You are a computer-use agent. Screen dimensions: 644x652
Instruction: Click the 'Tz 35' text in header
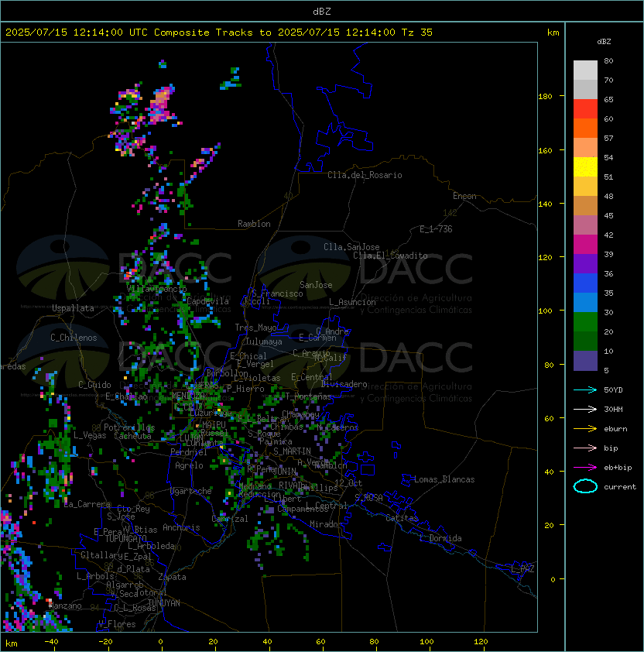[417, 33]
